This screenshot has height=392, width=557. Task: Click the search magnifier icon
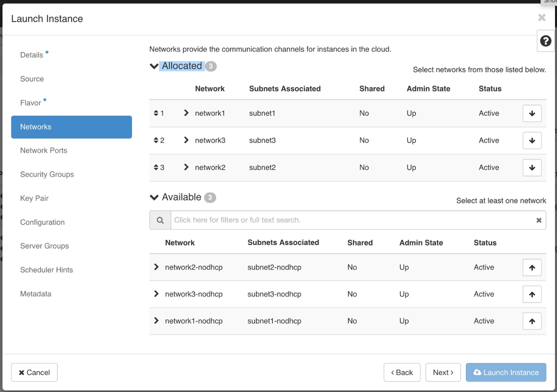coord(160,220)
